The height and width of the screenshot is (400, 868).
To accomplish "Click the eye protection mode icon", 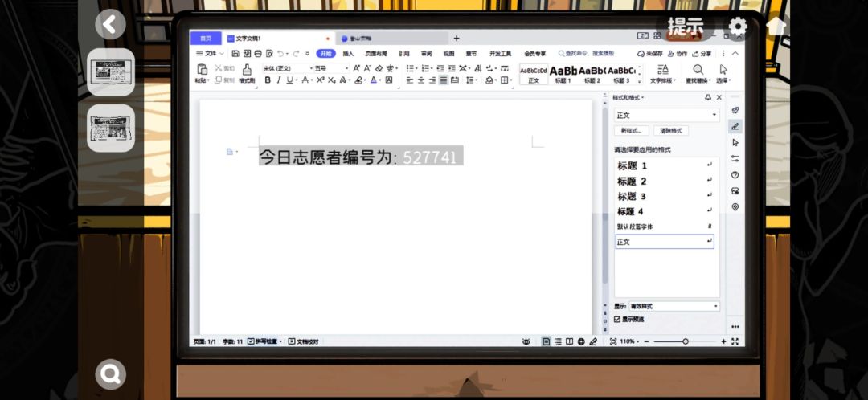I will coord(526,342).
